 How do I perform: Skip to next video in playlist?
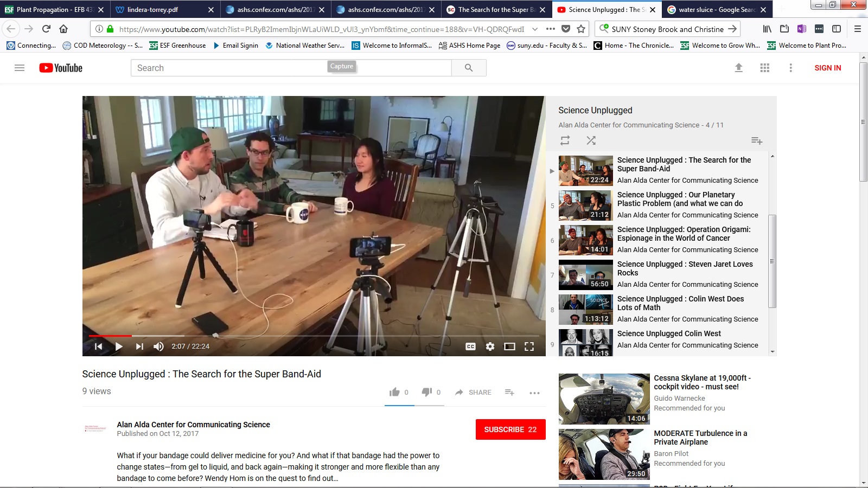tap(139, 346)
